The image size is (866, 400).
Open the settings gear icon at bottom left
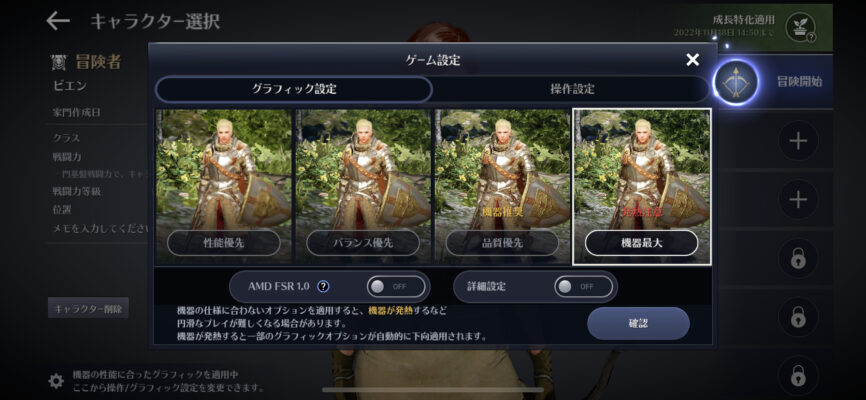[56, 381]
